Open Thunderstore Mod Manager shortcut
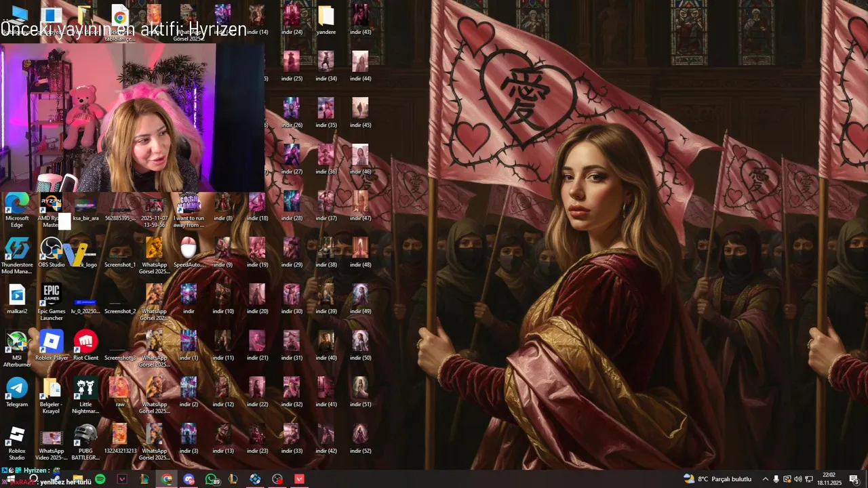This screenshot has height=488, width=868. click(17, 256)
